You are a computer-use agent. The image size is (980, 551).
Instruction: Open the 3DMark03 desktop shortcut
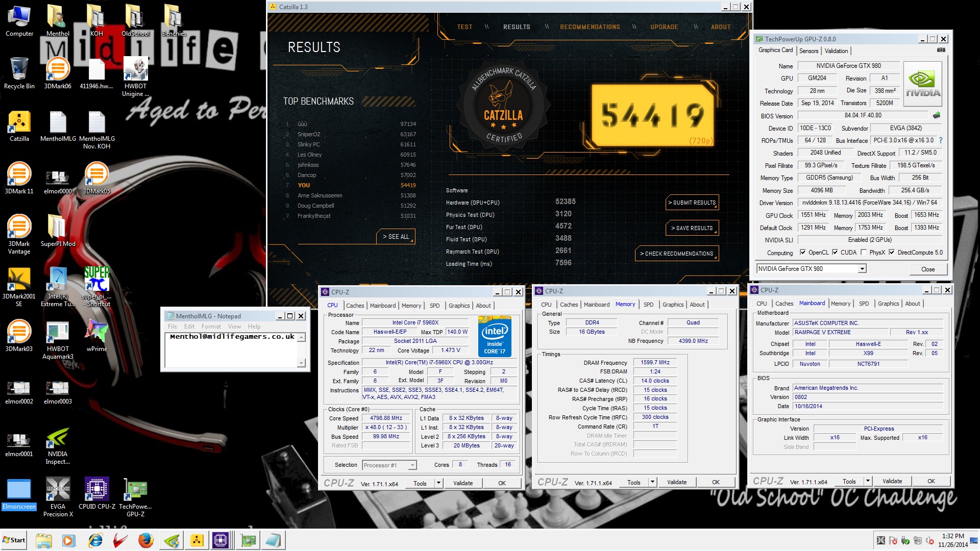click(19, 336)
